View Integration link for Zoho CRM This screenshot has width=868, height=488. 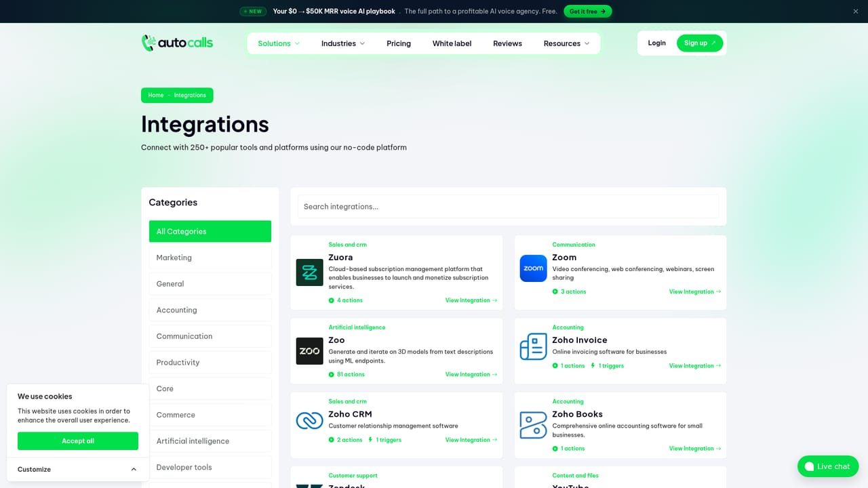tap(471, 440)
